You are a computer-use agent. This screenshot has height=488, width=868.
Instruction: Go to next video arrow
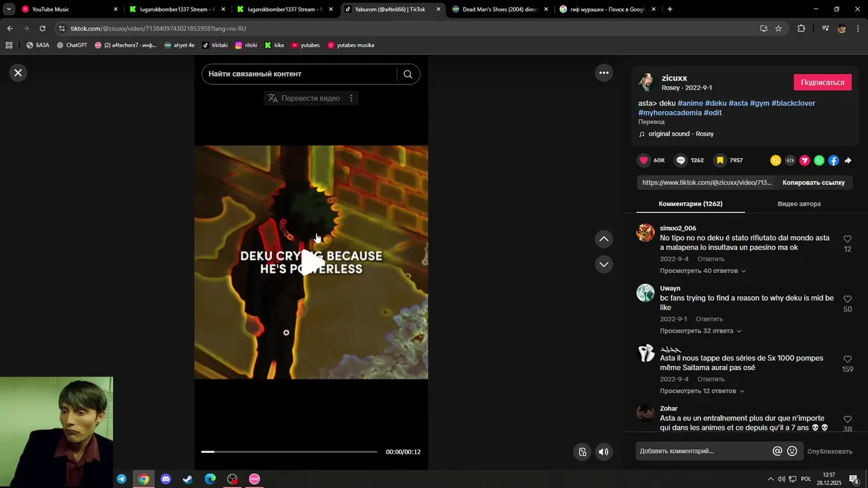[x=604, y=264]
